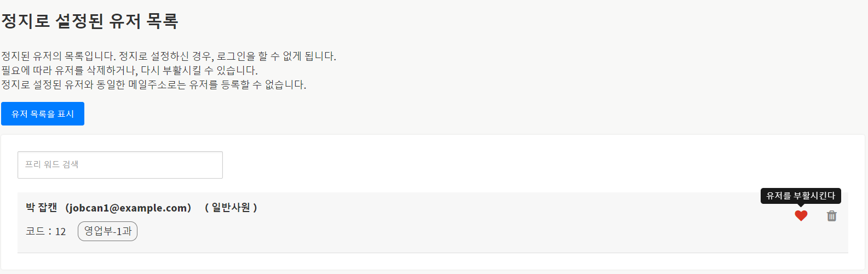Image resolution: width=868 pixels, height=274 pixels.
Task: Remove jobcan1@example.com using the trash icon
Action: pos(831,216)
